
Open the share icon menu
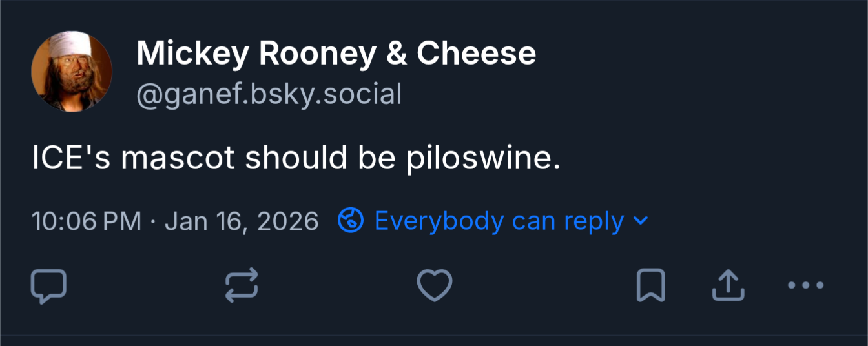[x=728, y=286]
